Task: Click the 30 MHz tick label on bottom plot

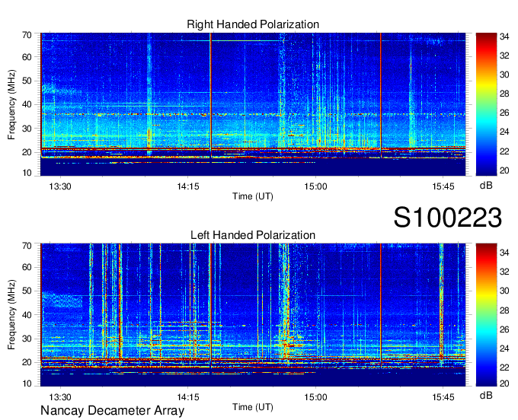Action: coord(27,339)
